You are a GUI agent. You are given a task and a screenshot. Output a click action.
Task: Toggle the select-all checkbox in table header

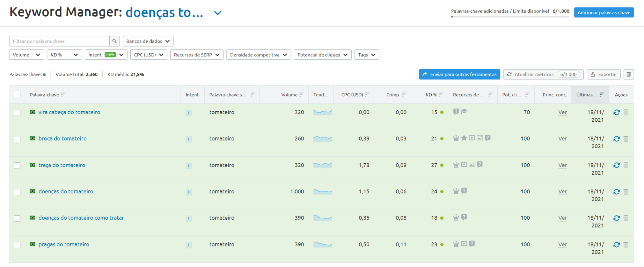17,94
